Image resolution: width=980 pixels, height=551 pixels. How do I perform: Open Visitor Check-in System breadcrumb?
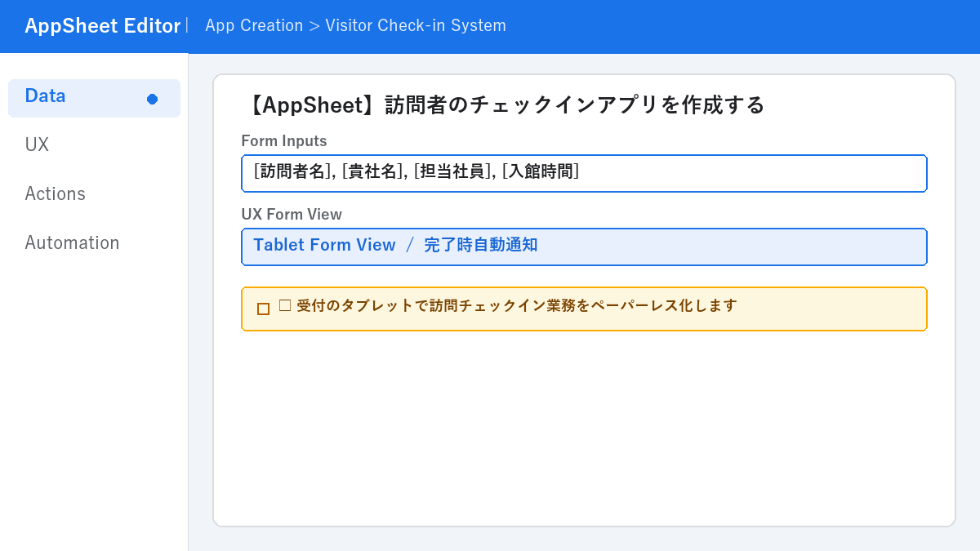[416, 25]
